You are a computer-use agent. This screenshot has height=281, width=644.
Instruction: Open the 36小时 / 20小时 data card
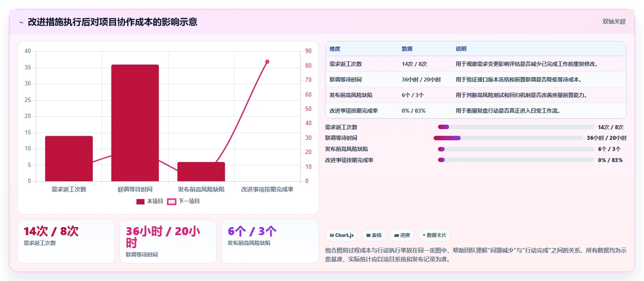tap(168, 241)
